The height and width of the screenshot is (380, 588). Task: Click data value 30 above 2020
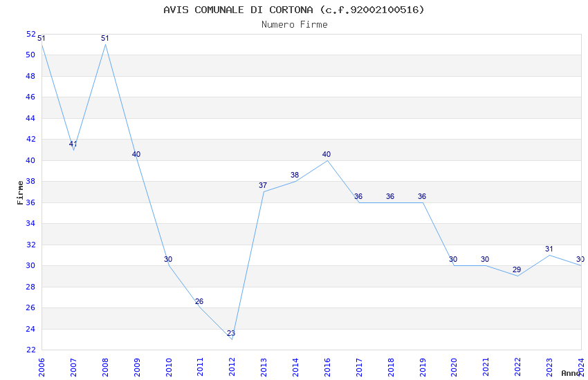453,260
